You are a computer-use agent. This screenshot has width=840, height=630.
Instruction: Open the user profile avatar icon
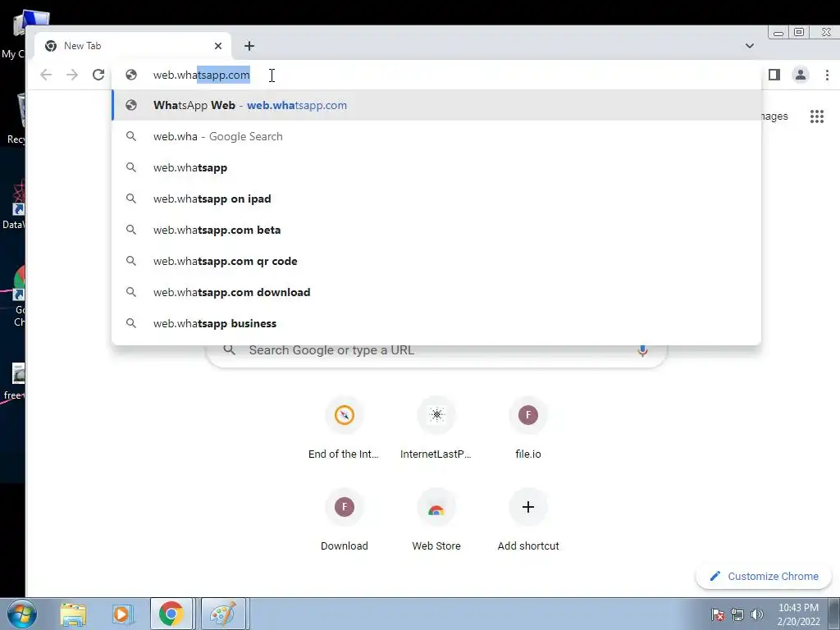pos(801,75)
